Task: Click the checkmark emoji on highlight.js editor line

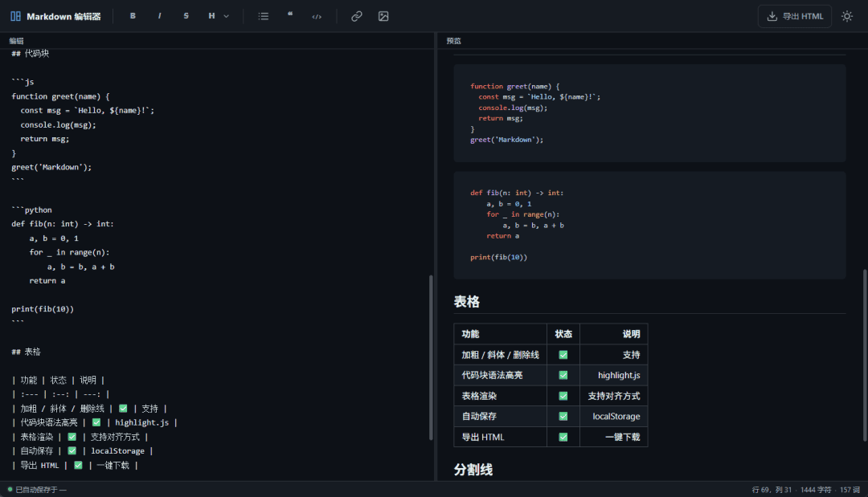Action: pyautogui.click(x=96, y=422)
